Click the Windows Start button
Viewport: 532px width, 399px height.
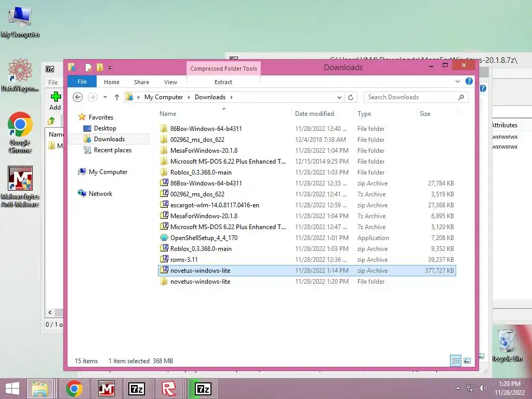click(12, 389)
